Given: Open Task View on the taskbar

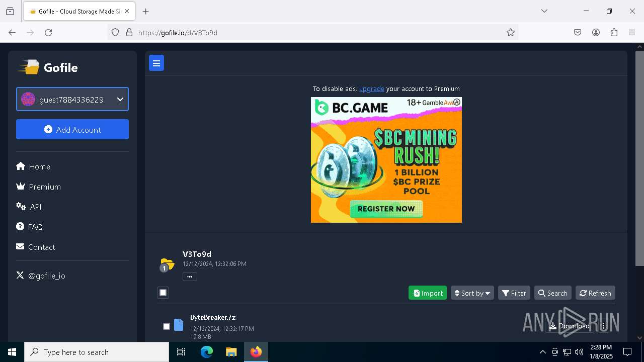Looking at the screenshot, I should pyautogui.click(x=181, y=352).
